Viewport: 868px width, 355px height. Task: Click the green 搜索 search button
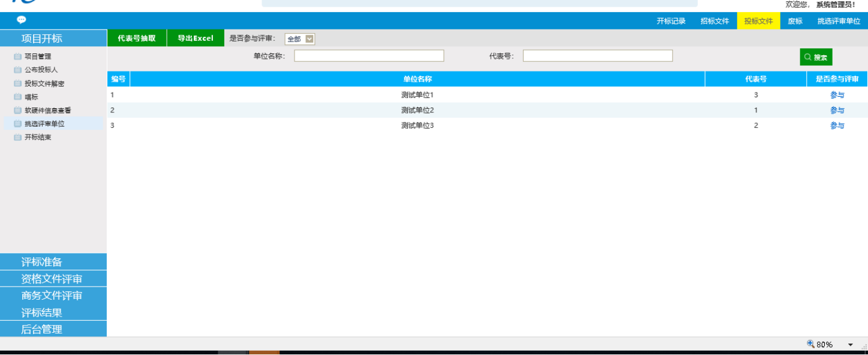coord(816,58)
